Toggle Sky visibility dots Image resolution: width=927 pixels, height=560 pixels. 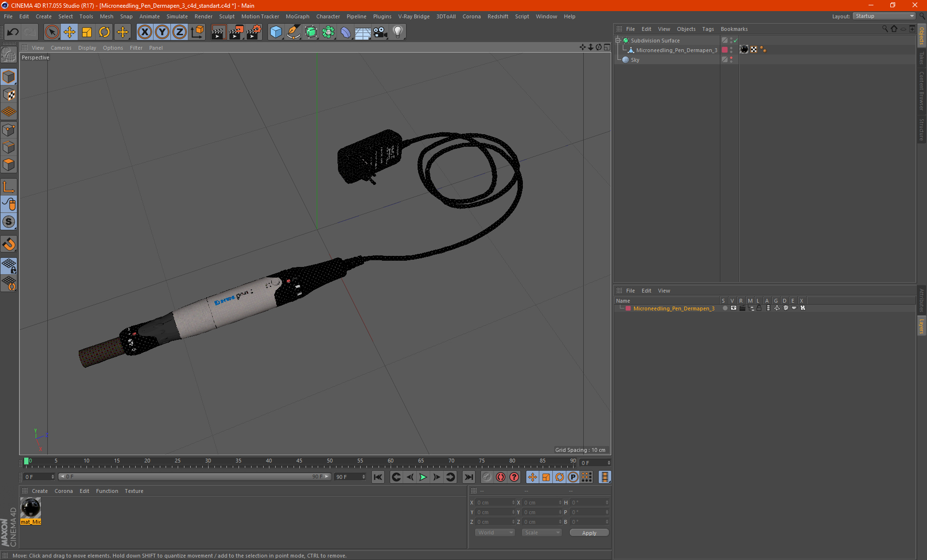coord(731,60)
